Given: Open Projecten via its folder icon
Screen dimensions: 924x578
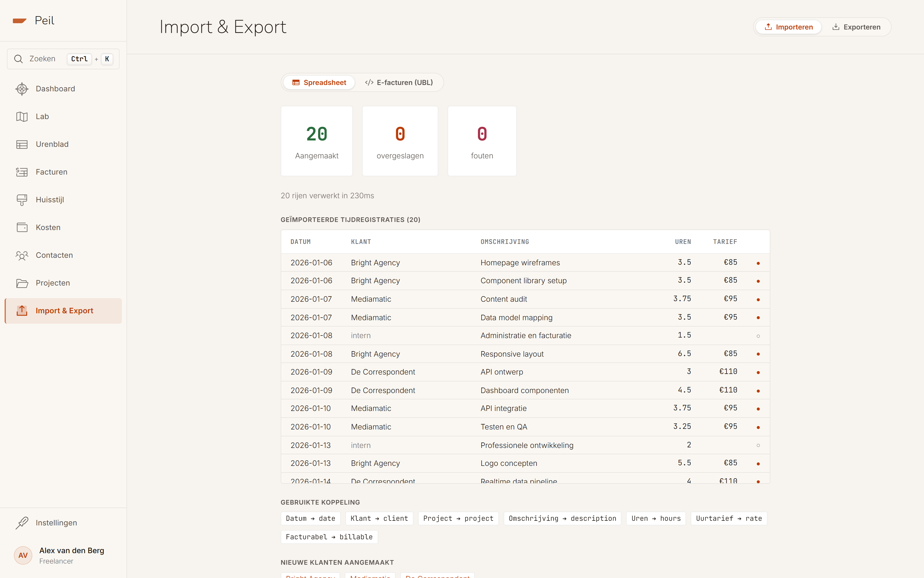Looking at the screenshot, I should (22, 283).
